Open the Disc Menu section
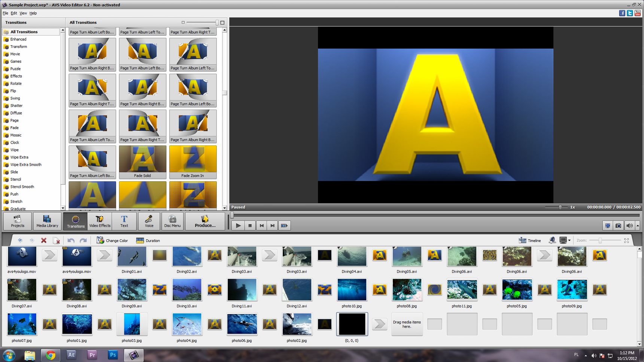Image resolution: width=644 pixels, height=362 pixels. [x=172, y=221]
